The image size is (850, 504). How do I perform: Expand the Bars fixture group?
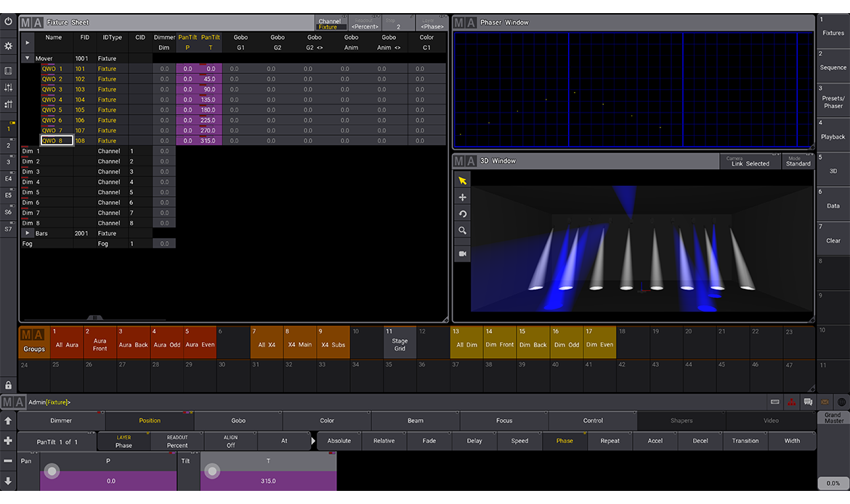click(27, 233)
